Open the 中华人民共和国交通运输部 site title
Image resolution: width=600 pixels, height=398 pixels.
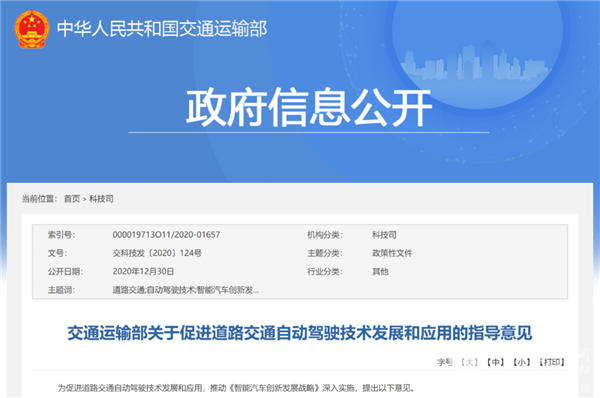(x=162, y=29)
